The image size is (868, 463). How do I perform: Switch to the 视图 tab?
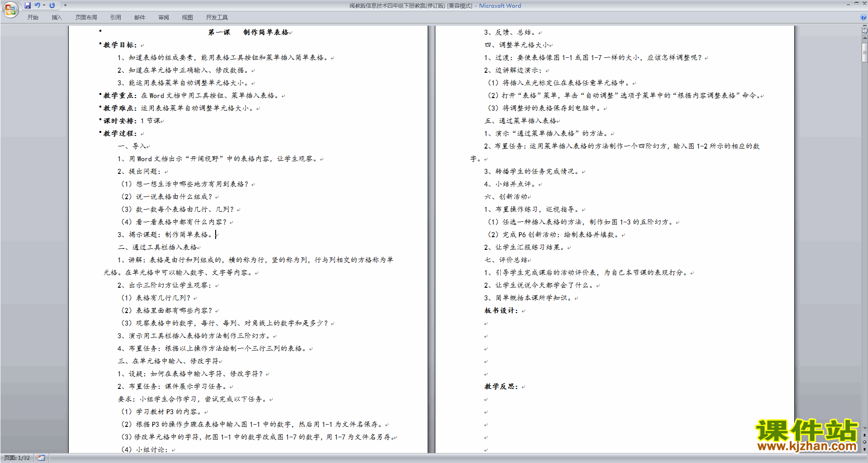[x=188, y=18]
